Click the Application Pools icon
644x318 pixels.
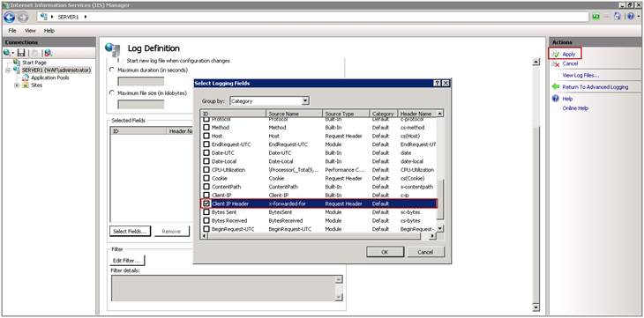click(26, 78)
